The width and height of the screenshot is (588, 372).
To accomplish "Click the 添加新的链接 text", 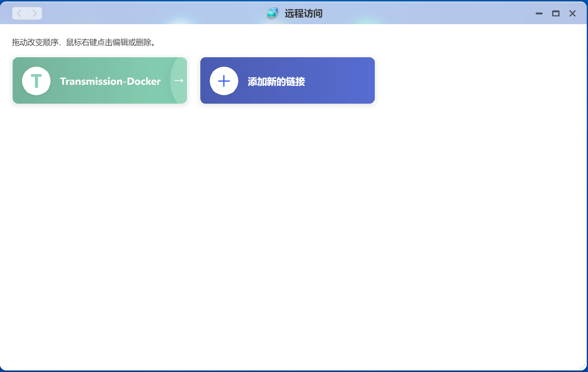I will 276,81.
